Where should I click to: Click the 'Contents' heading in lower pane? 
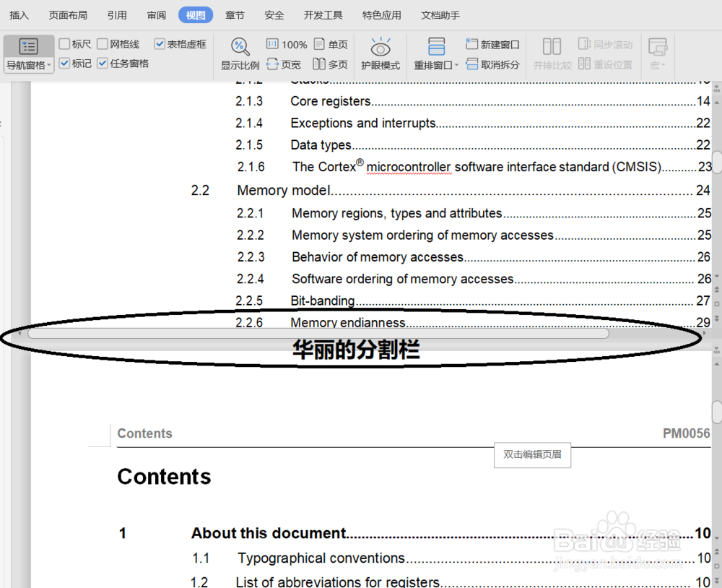(164, 477)
